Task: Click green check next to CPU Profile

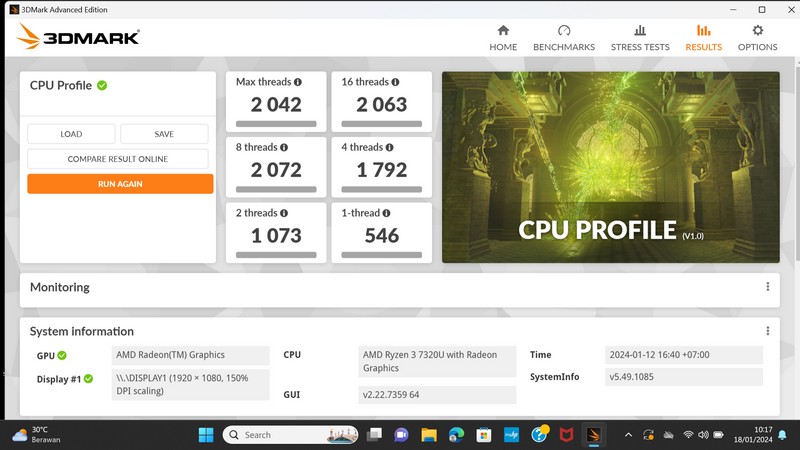Action: coord(102,86)
